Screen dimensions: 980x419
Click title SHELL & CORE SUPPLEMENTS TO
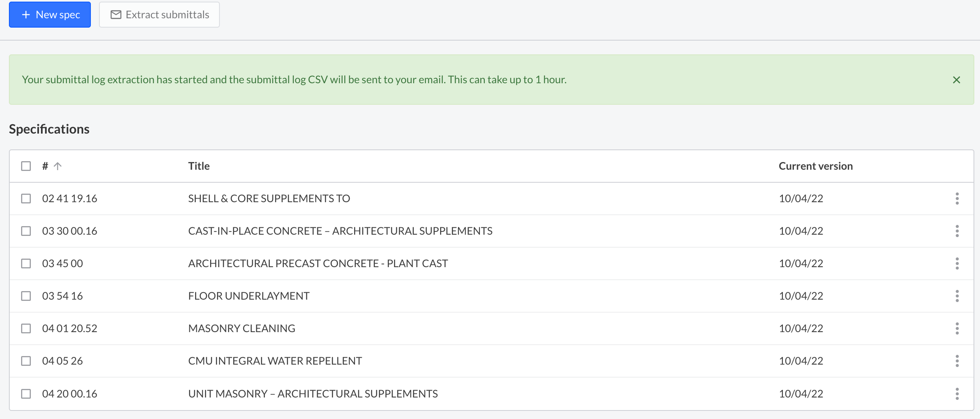pyautogui.click(x=269, y=199)
